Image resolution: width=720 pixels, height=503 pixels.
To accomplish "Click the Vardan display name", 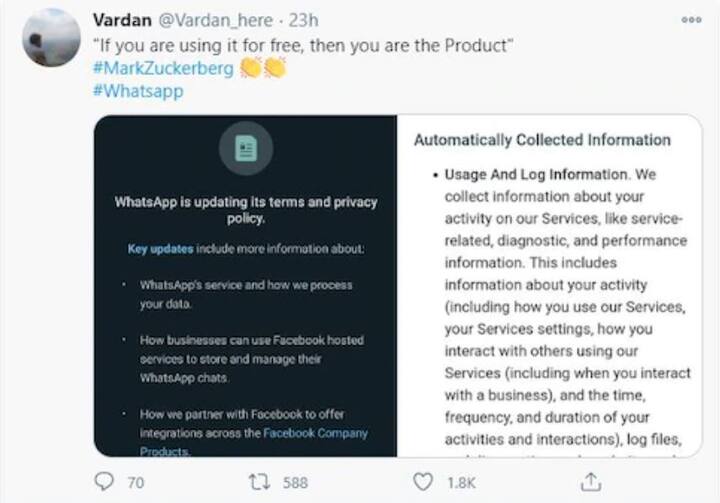I will 122,20.
